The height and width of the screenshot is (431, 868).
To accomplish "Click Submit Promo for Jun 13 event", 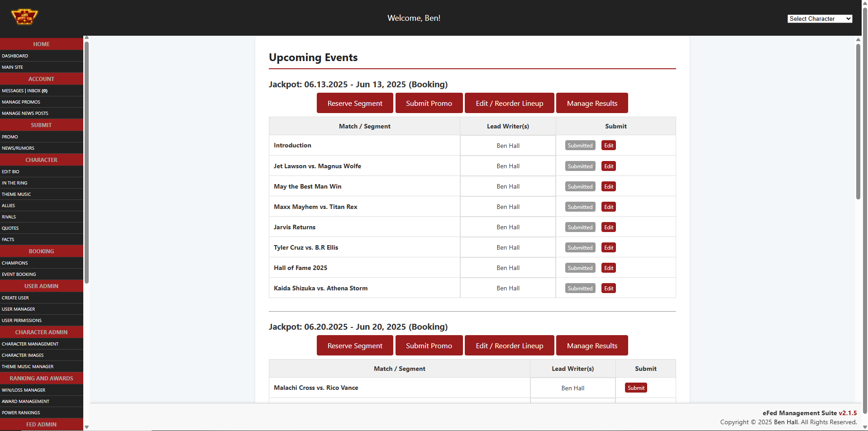I will pyautogui.click(x=429, y=104).
